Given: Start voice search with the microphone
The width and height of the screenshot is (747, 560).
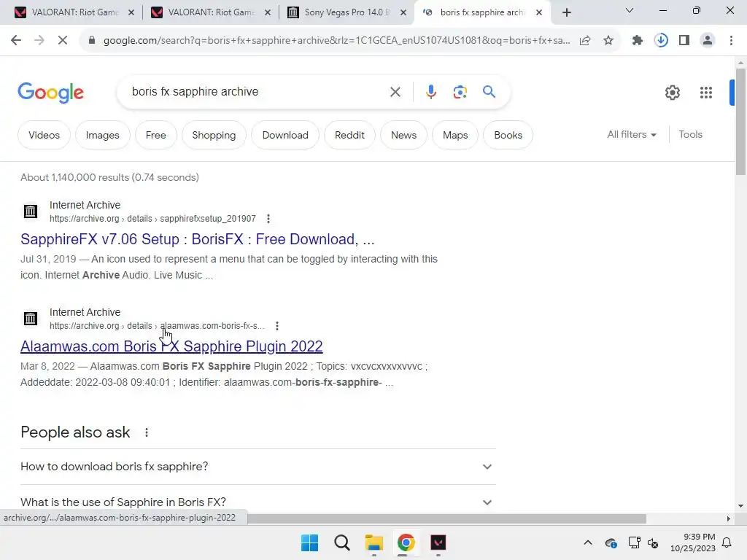Looking at the screenshot, I should (430, 92).
